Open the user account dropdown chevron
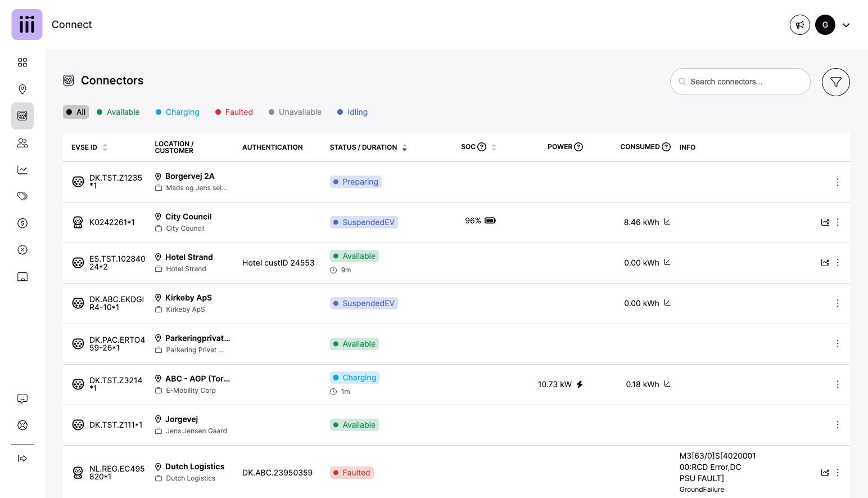Viewport: 868px width, 498px height. click(x=846, y=25)
